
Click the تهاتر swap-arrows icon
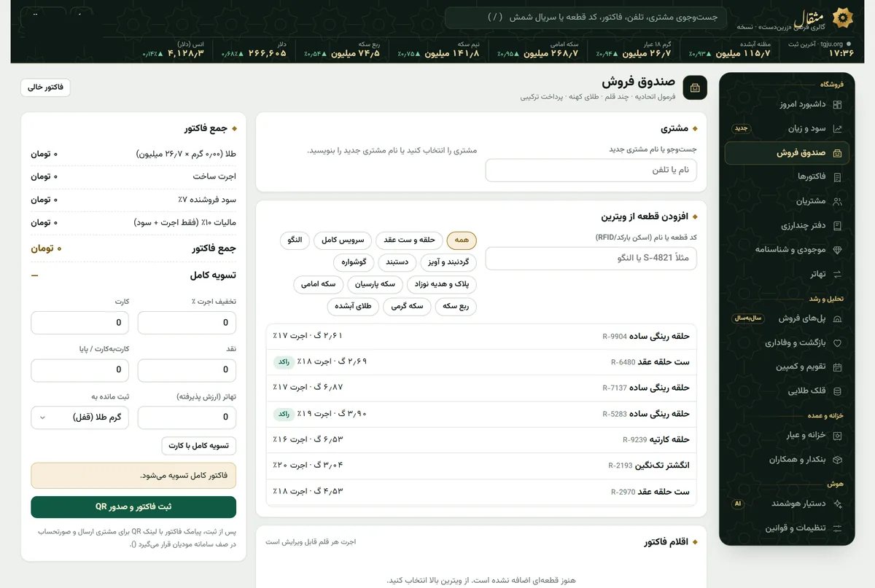pyautogui.click(x=837, y=274)
